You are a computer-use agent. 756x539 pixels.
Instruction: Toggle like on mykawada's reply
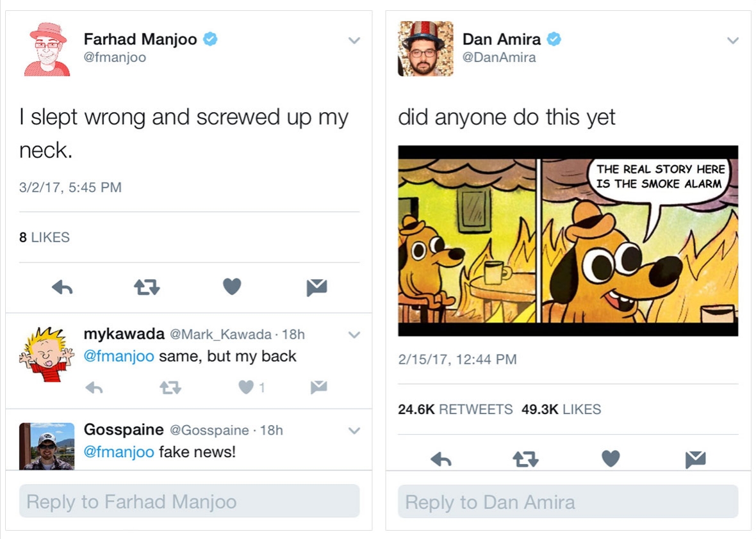click(246, 387)
